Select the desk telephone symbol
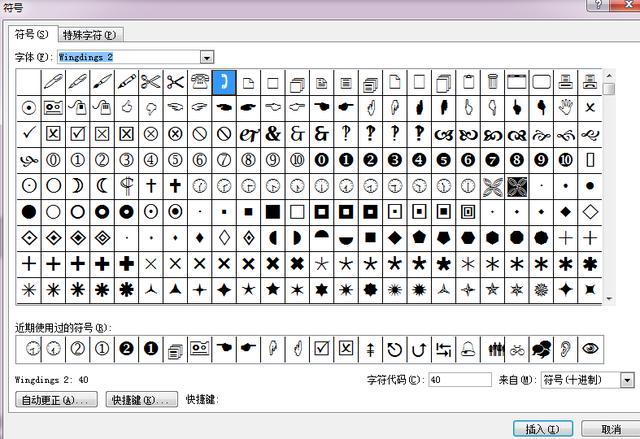This screenshot has height=439, width=640. point(200,82)
